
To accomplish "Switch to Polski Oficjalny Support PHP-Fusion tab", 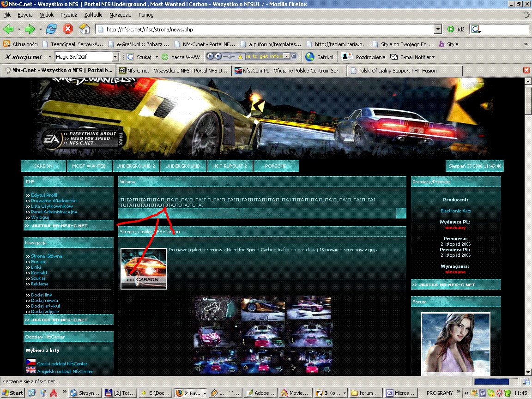I will coord(405,70).
